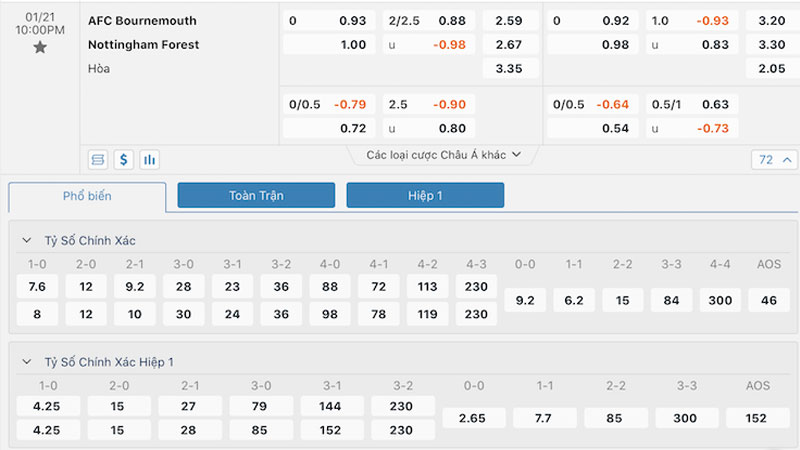Select AFC Bournemouth win odds 2.59
The width and height of the screenshot is (800, 450).
[510, 20]
